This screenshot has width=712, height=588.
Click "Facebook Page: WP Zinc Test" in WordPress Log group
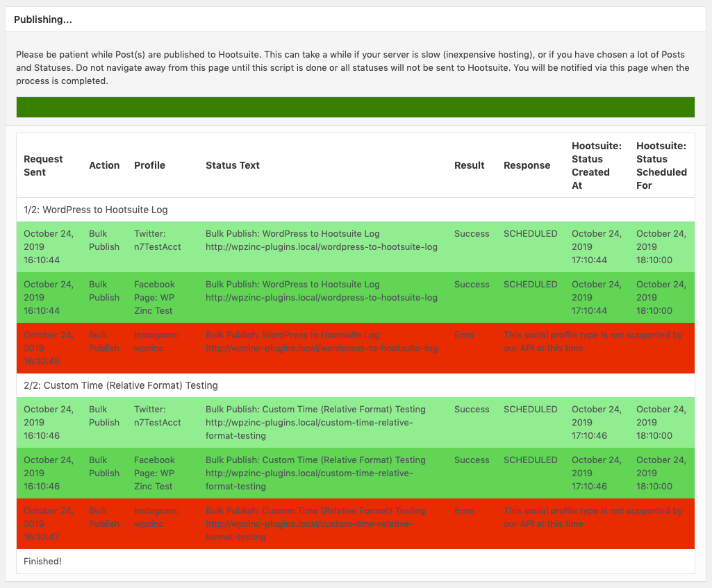[x=154, y=298]
